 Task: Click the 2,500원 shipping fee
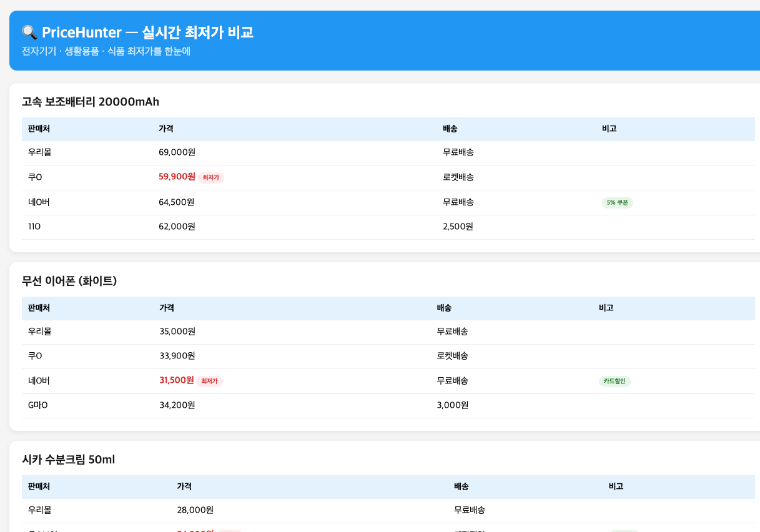point(458,227)
